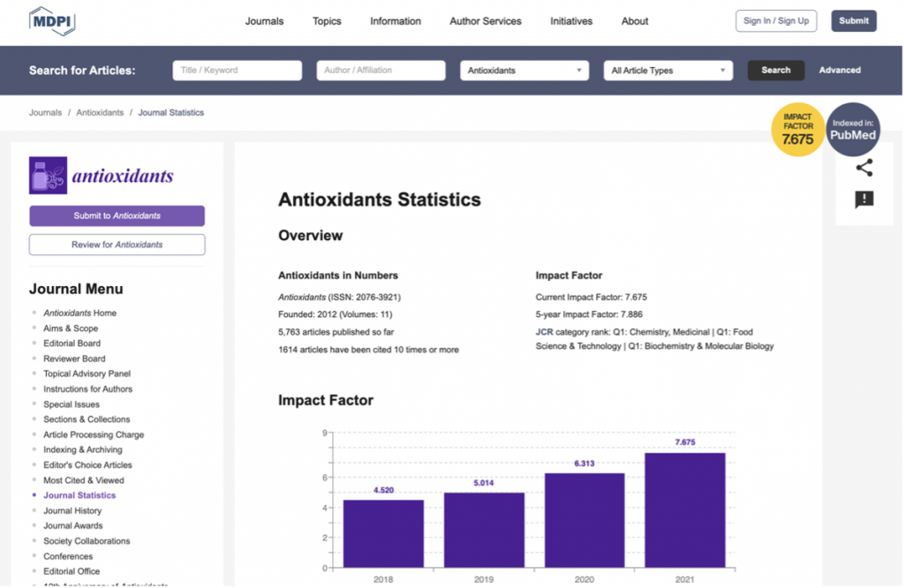Screen dimensions: 904x588
Task: Open Journal History page
Action: click(72, 511)
